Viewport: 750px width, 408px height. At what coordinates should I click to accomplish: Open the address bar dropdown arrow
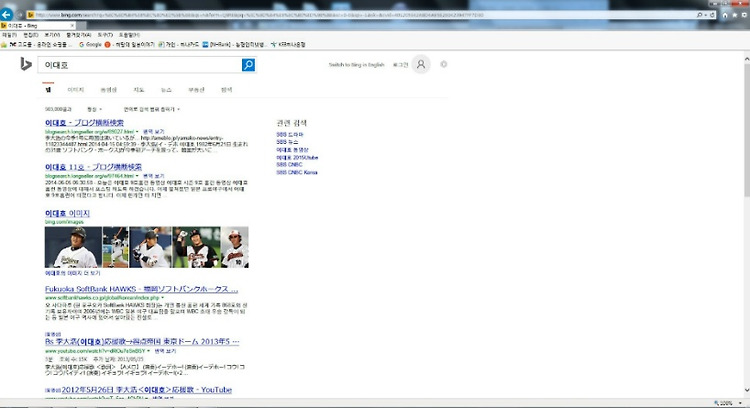pyautogui.click(x=706, y=15)
